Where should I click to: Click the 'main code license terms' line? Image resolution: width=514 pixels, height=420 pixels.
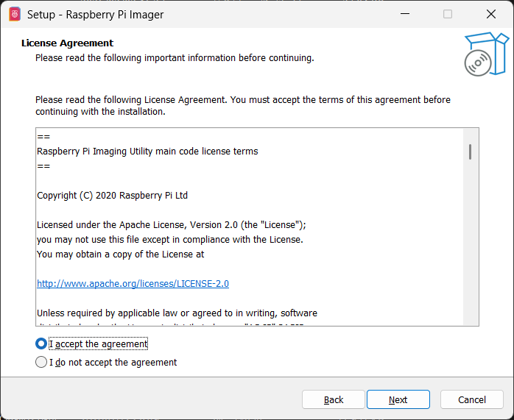(x=147, y=152)
